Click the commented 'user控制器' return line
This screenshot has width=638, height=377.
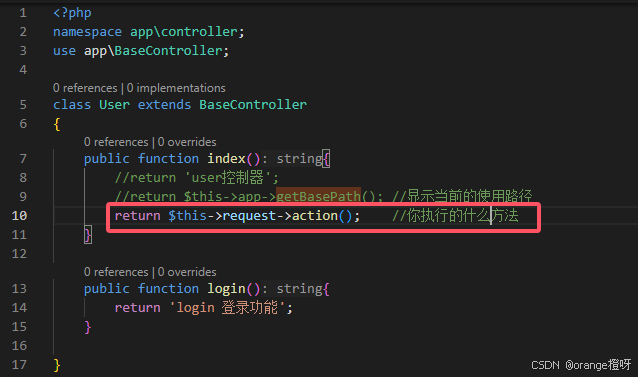pos(197,178)
